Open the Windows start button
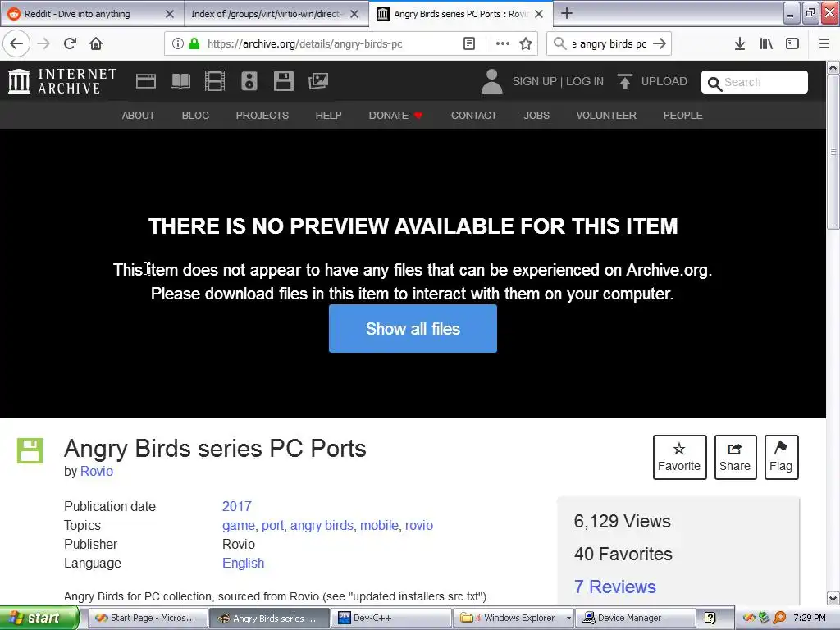 (x=39, y=618)
